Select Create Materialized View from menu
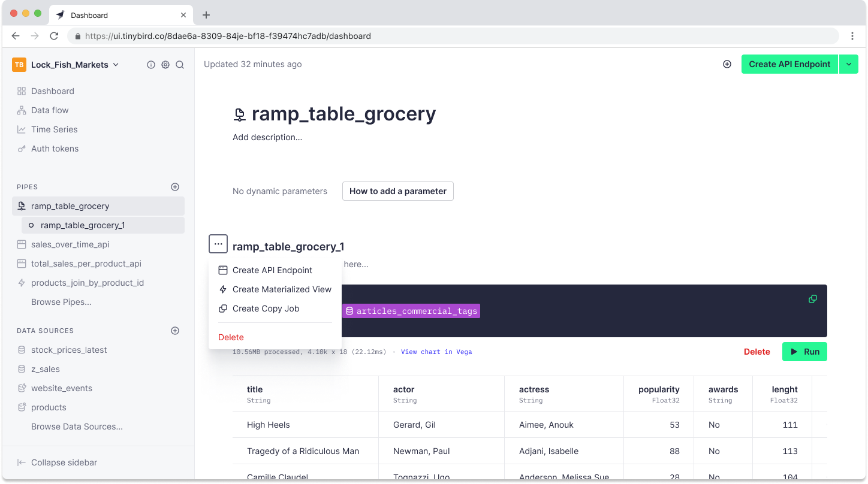The width and height of the screenshot is (868, 484). point(282,289)
